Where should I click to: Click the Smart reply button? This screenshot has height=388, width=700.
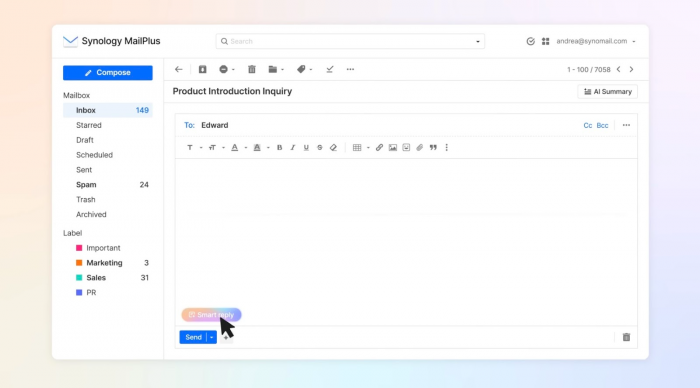tap(211, 315)
